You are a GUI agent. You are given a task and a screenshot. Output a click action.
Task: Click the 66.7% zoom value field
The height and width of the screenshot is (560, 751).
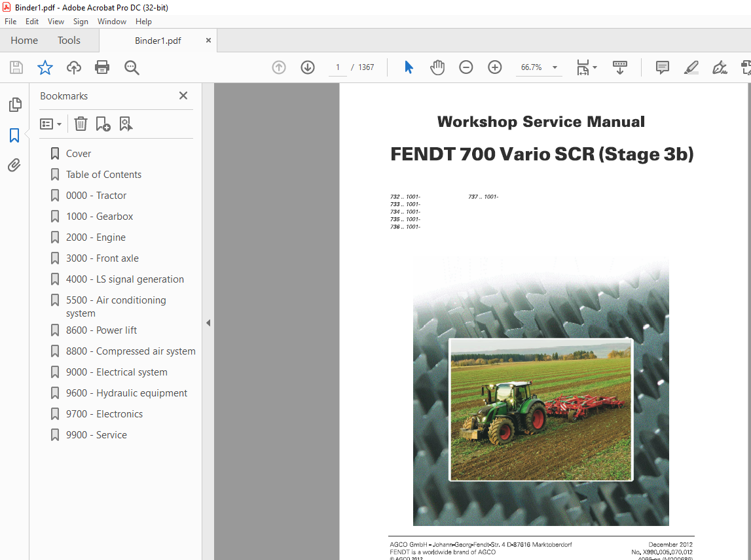pyautogui.click(x=532, y=67)
